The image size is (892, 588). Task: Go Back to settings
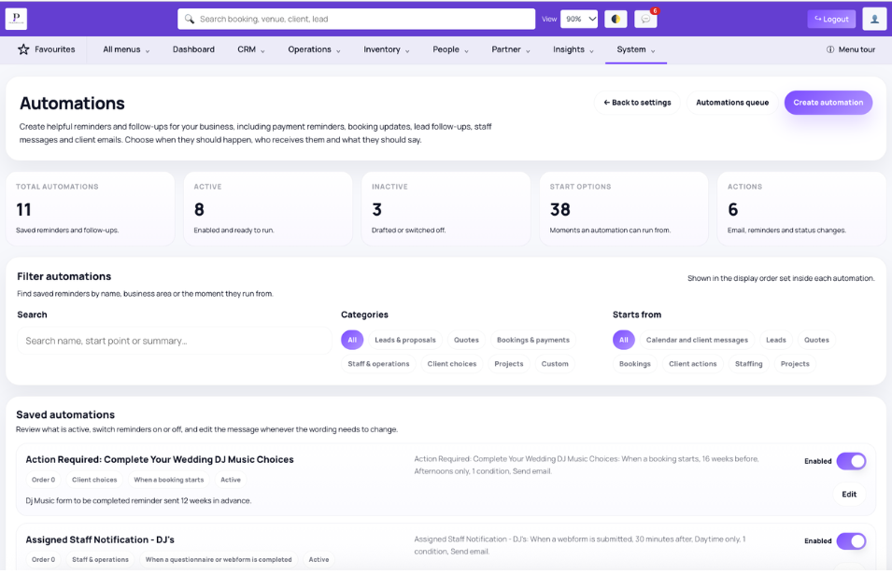[637, 103]
